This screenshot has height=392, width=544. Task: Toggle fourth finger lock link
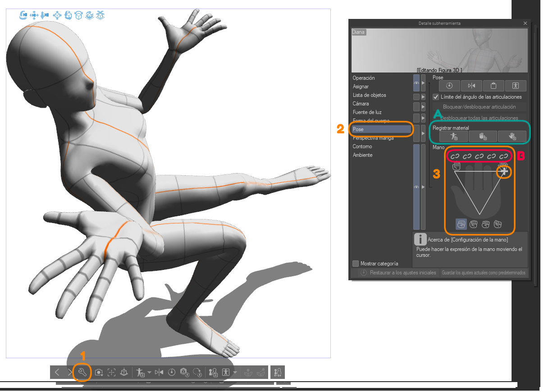(491, 156)
